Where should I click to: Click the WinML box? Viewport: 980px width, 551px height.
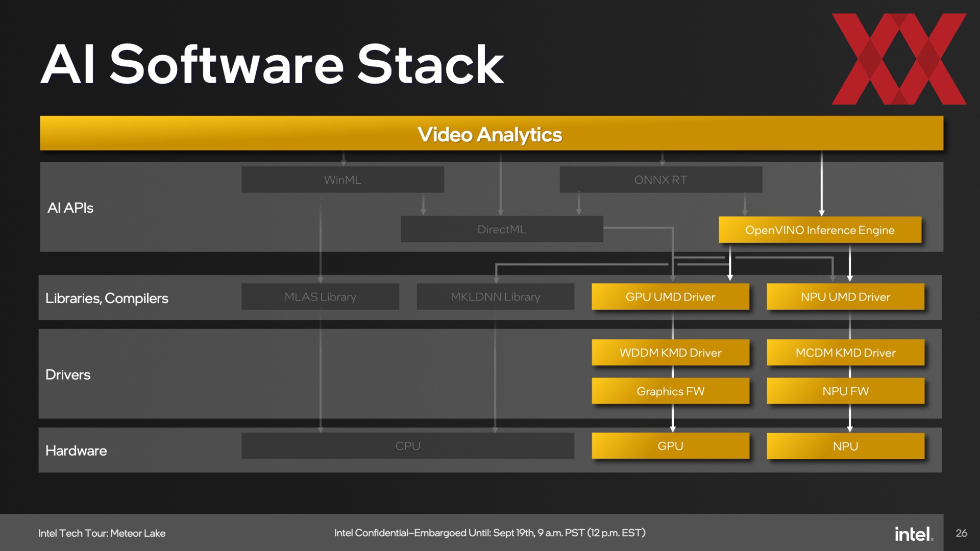coord(342,180)
